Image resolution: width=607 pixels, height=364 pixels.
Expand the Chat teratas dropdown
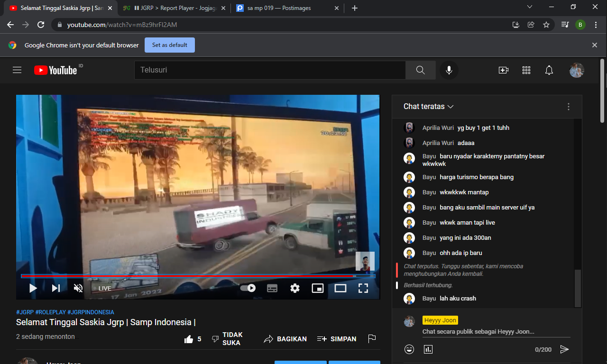(429, 107)
